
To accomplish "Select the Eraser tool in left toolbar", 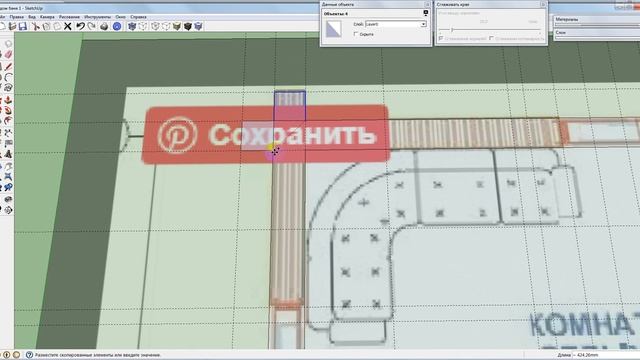I will 8,55.
